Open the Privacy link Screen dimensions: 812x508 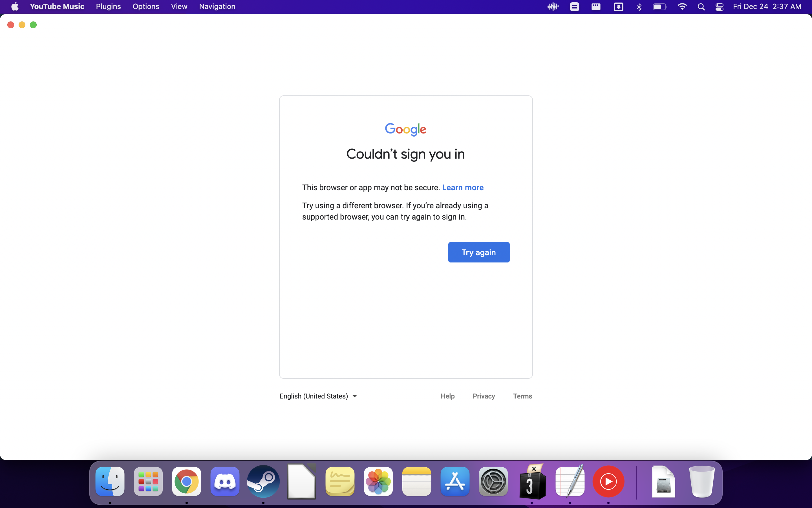coord(484,396)
